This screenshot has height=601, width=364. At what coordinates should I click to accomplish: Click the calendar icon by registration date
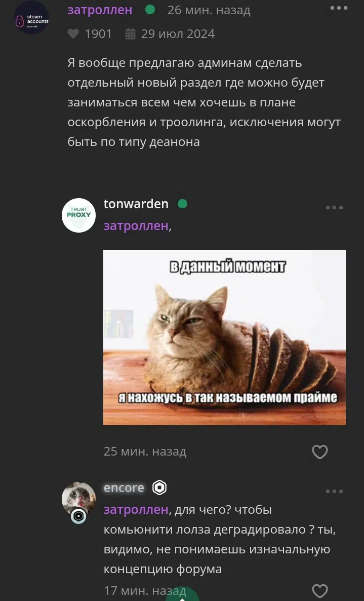pyautogui.click(x=131, y=34)
